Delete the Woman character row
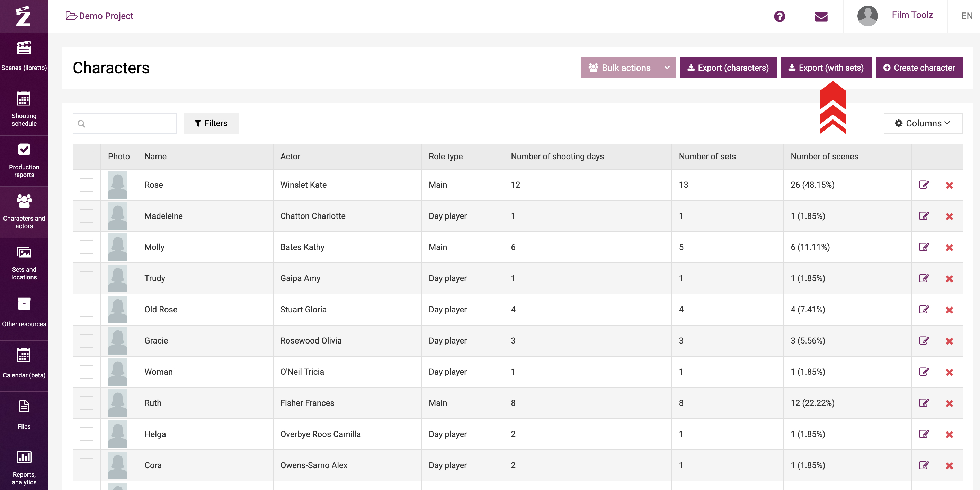 (949, 373)
